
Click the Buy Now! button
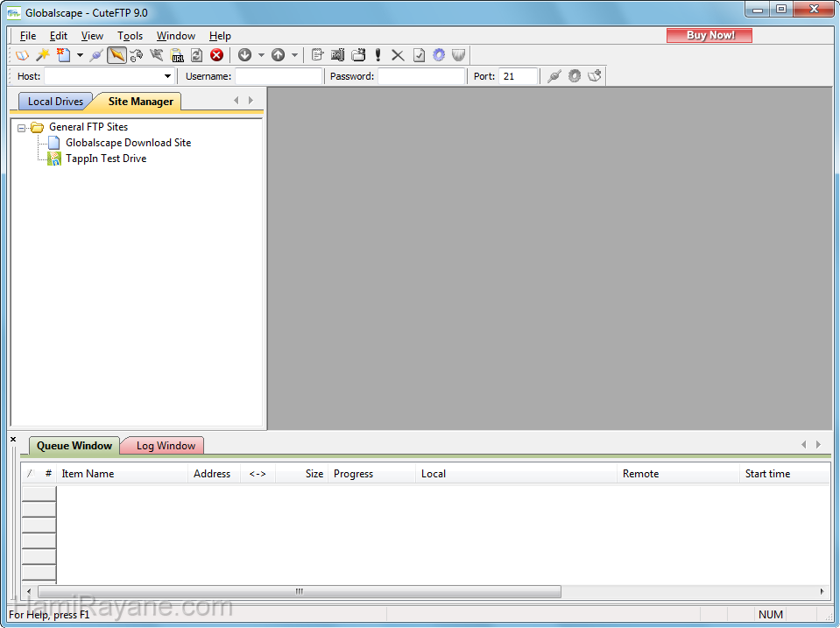[709, 35]
